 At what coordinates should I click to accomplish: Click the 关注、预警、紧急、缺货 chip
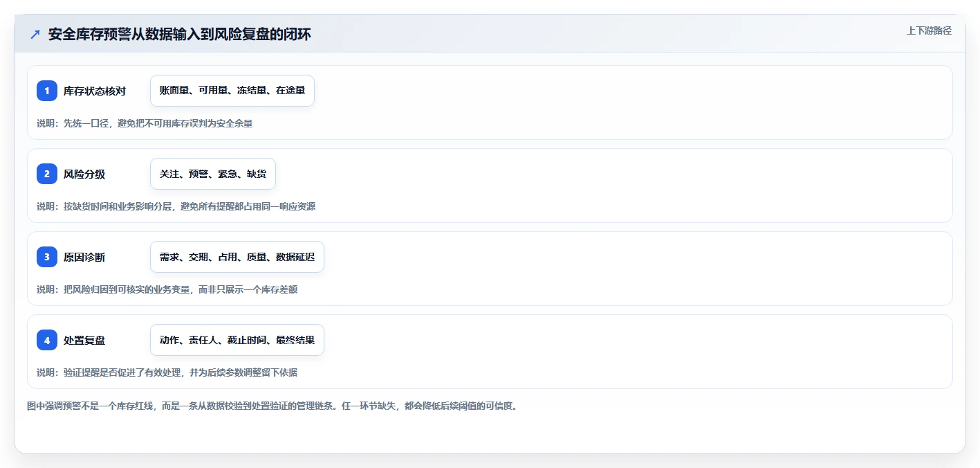(x=213, y=174)
